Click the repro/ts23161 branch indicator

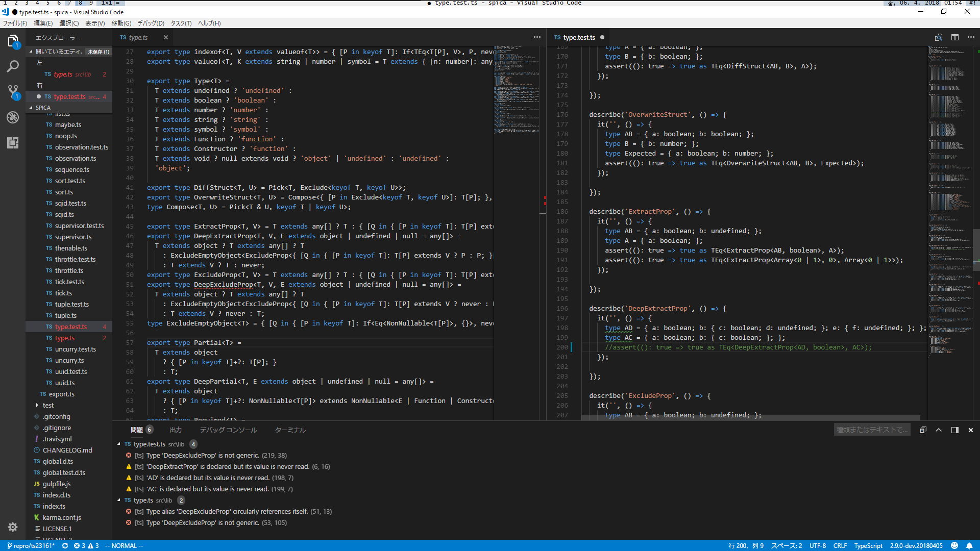[x=31, y=545]
